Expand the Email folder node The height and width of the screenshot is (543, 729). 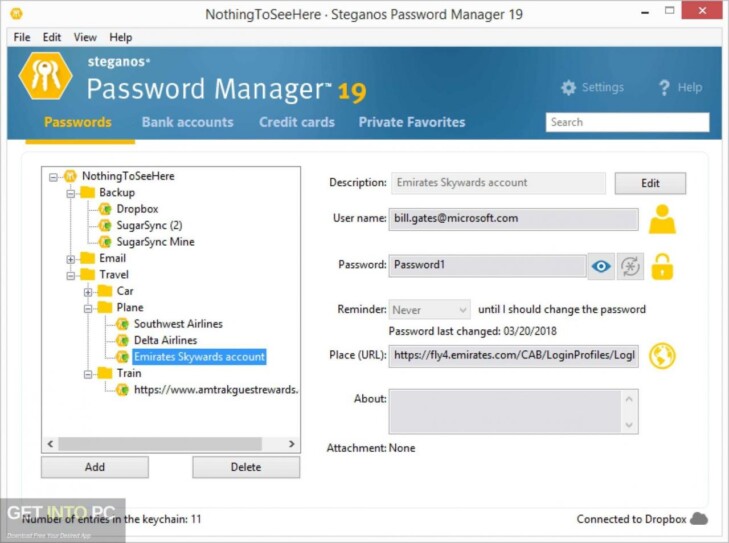coord(71,259)
